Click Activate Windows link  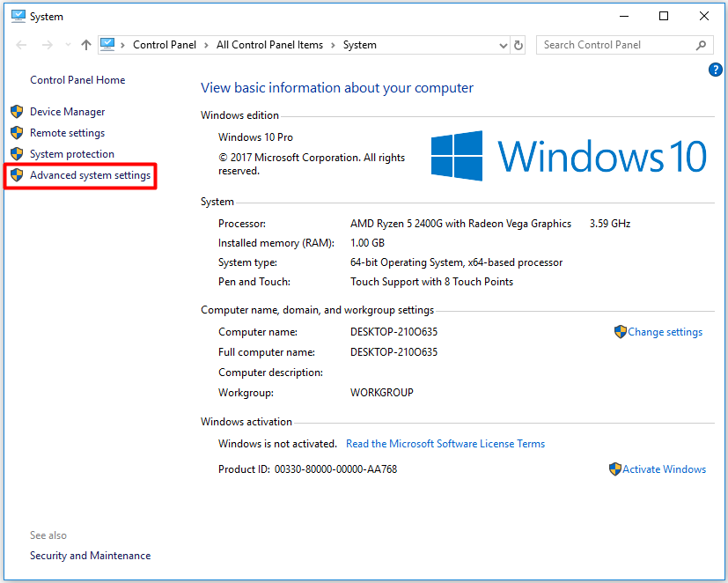664,469
